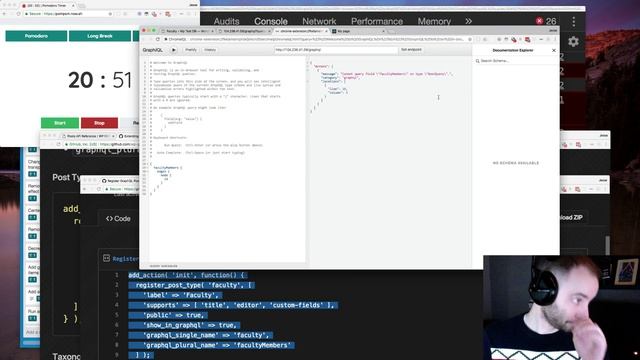The width and height of the screenshot is (640, 360).
Task: Click the Pomodoro window address bar
Action: (x=69, y=14)
